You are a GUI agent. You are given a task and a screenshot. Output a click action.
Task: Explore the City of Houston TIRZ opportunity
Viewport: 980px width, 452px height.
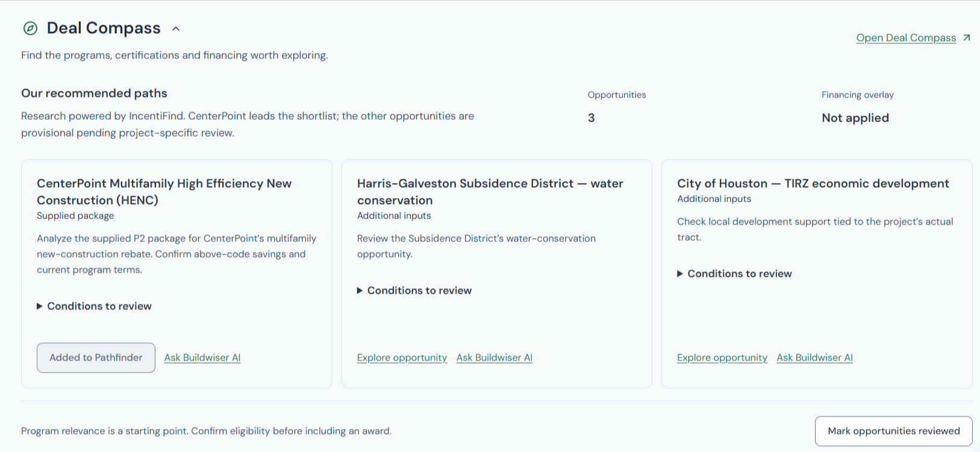click(x=722, y=358)
